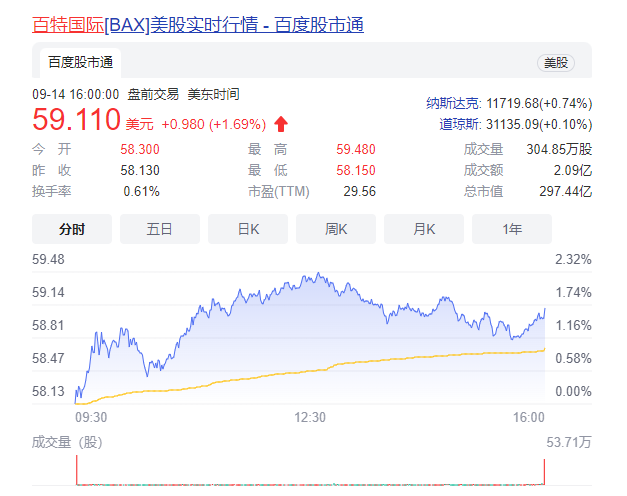627x496 pixels.
Task: Click the 59.48 price axis label
Action: [48, 259]
